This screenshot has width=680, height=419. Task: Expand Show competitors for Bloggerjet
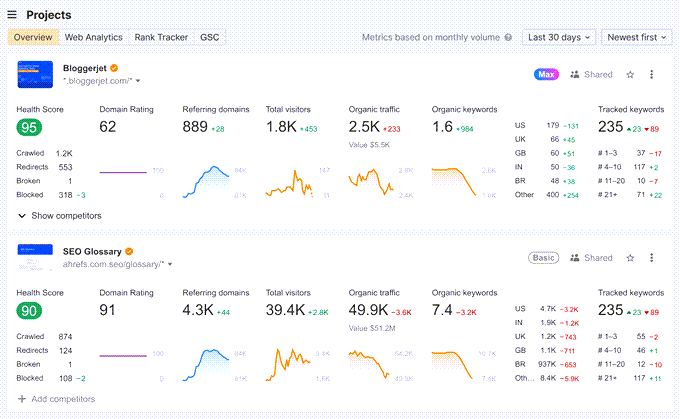pos(60,216)
